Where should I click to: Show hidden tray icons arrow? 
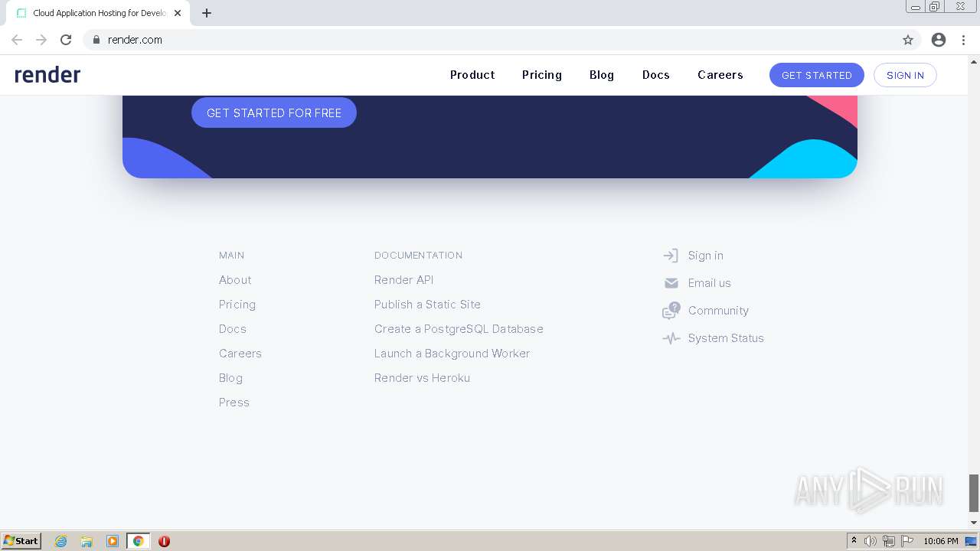854,541
